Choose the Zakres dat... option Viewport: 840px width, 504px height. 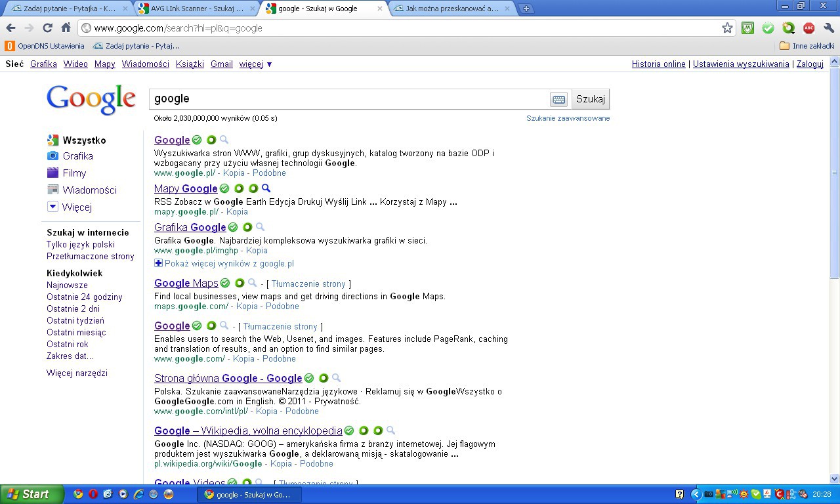pos(70,356)
